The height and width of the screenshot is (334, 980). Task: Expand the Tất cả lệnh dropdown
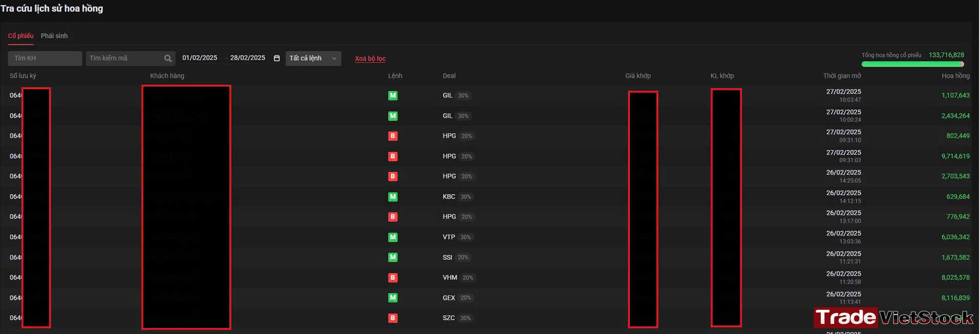(313, 58)
